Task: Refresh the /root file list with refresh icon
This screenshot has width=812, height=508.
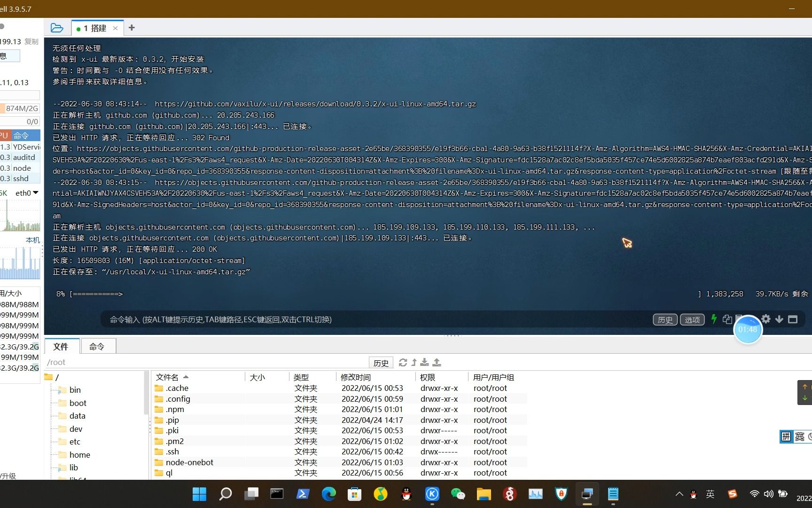Action: coord(403,363)
